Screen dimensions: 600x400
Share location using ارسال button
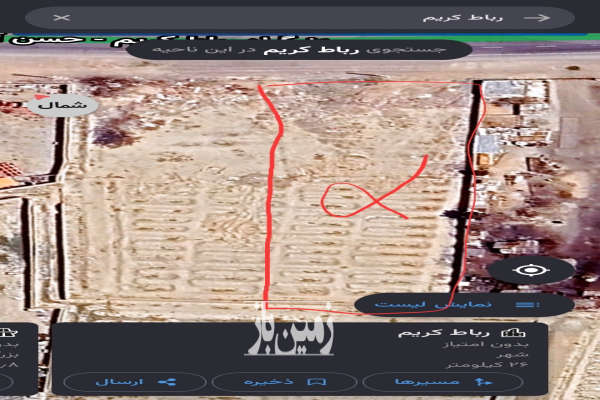(134, 382)
